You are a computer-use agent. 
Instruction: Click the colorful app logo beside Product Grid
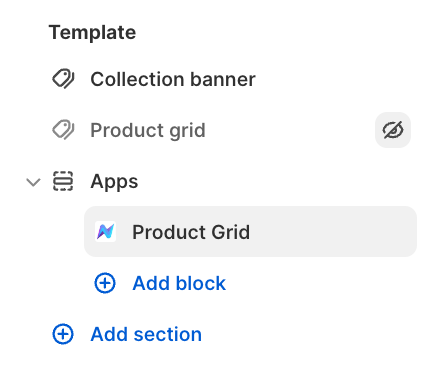pos(105,232)
